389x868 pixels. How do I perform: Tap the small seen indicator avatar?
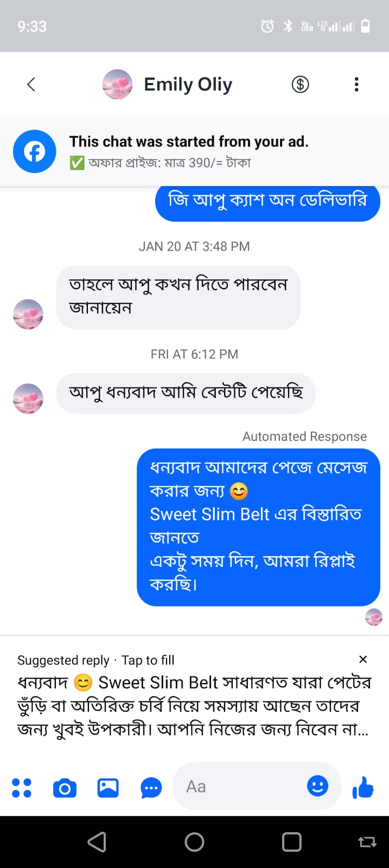click(374, 617)
